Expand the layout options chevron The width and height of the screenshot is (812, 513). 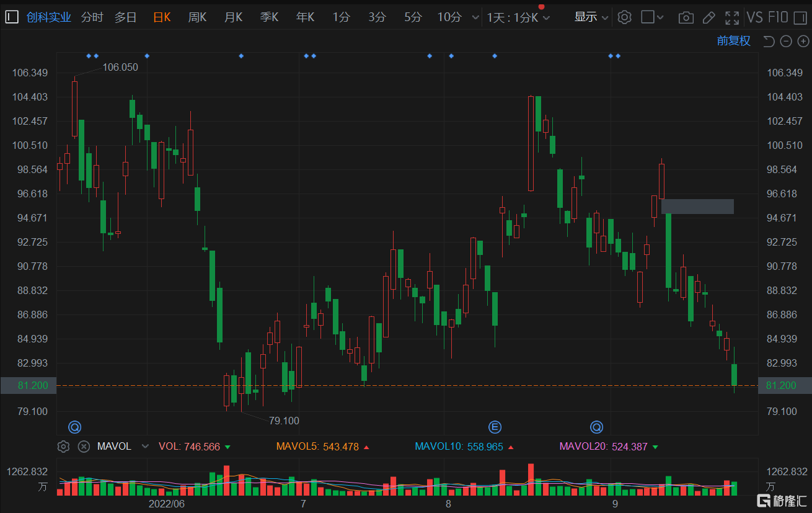tap(660, 17)
